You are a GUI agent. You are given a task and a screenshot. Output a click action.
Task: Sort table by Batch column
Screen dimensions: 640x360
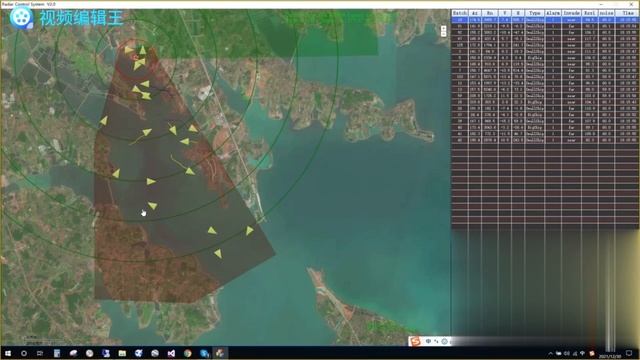(460, 13)
